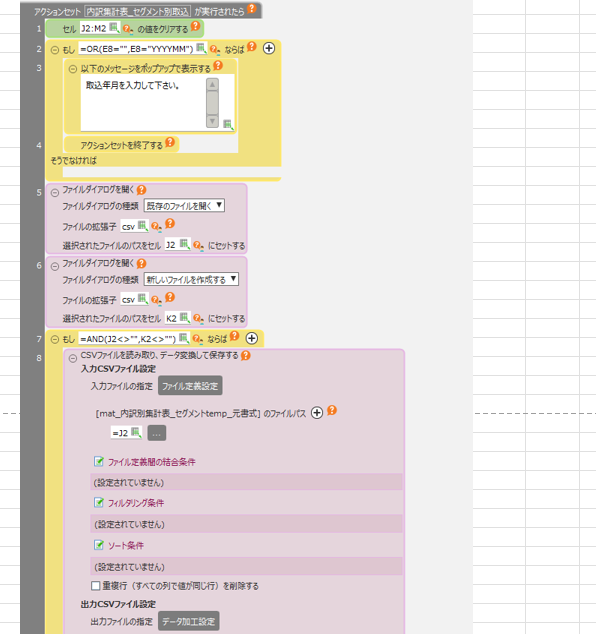Click plus icon to add condition on OR formula row

tap(269, 49)
